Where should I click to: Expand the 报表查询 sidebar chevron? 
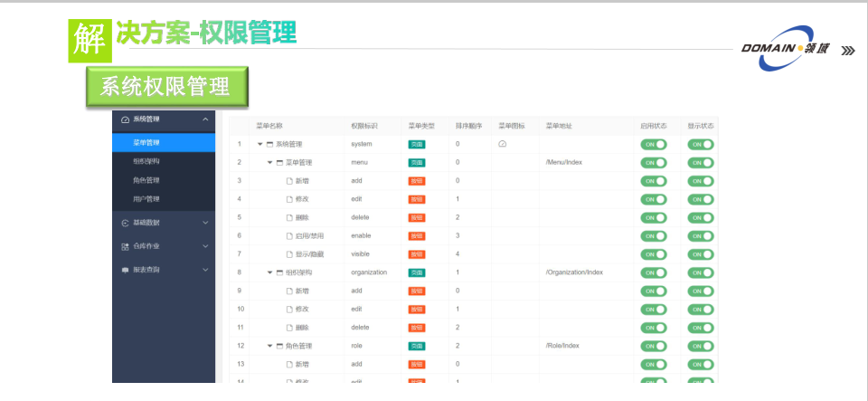[205, 271]
